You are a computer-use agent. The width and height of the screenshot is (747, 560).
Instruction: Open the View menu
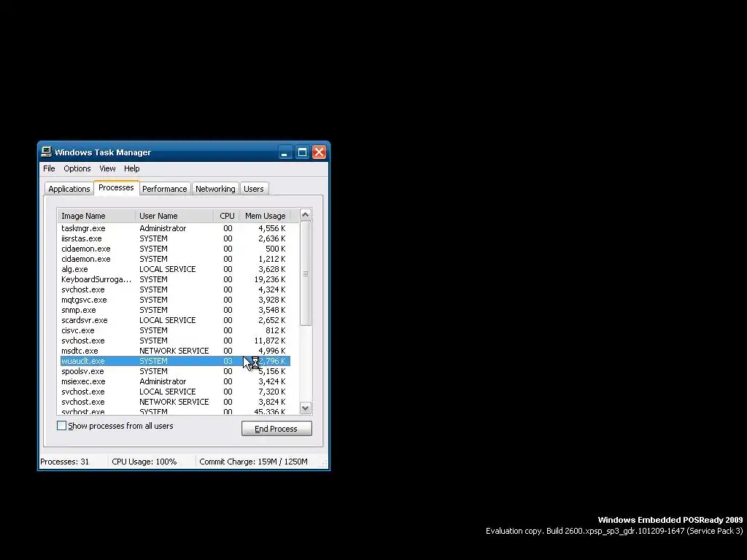pos(107,168)
